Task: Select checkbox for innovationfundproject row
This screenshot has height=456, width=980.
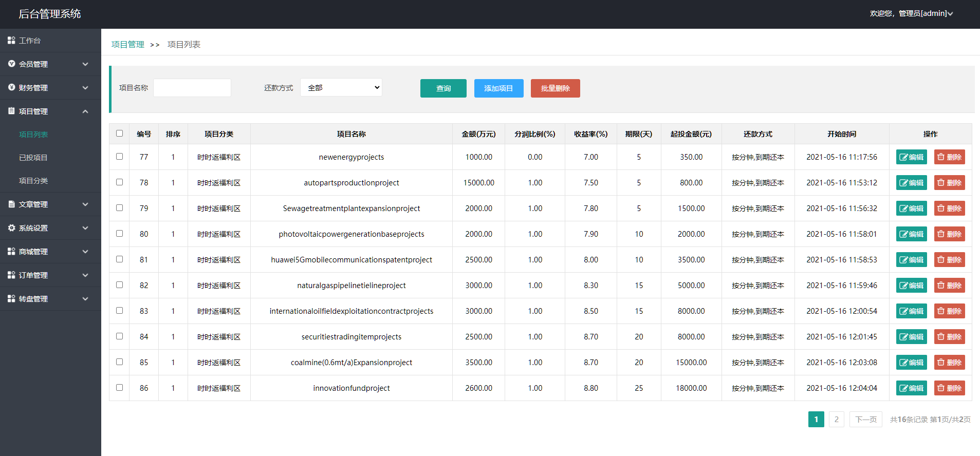Action: point(120,388)
